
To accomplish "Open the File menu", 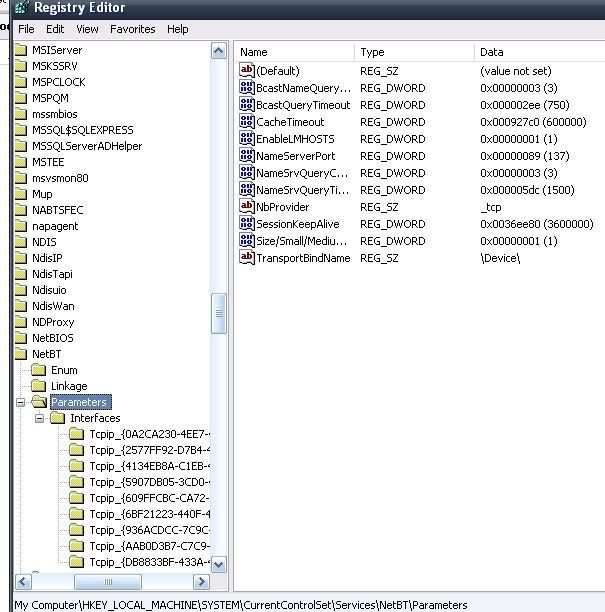I will coord(26,29).
